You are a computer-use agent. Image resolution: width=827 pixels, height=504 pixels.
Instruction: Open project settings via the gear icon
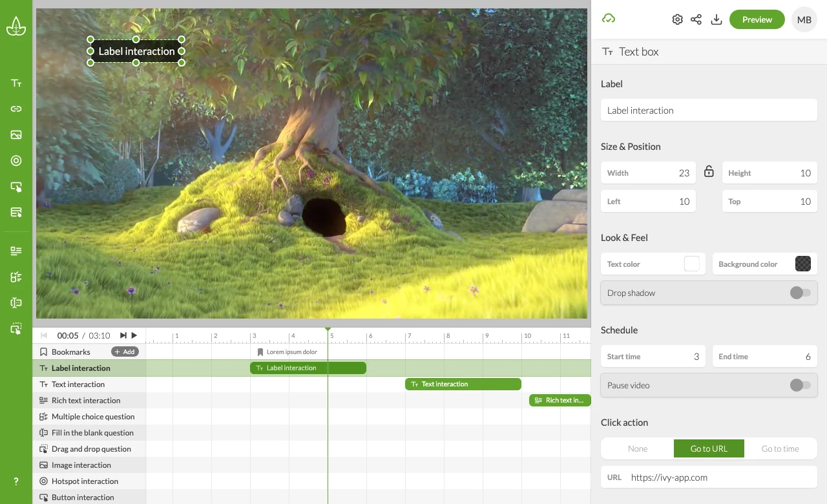click(677, 19)
